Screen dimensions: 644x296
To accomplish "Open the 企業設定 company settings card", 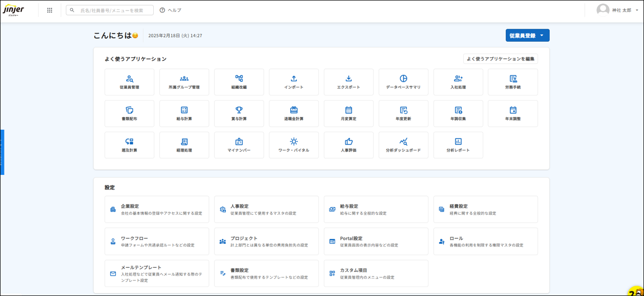I will tap(156, 209).
